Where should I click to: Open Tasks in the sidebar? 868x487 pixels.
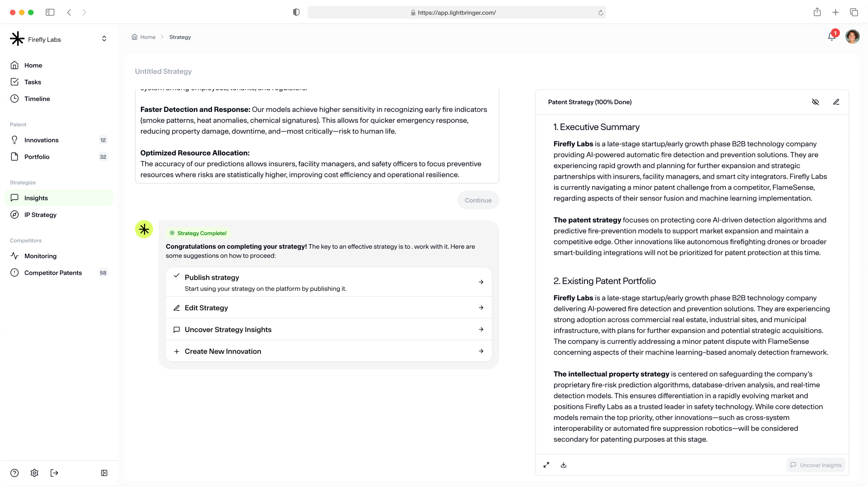(59, 82)
